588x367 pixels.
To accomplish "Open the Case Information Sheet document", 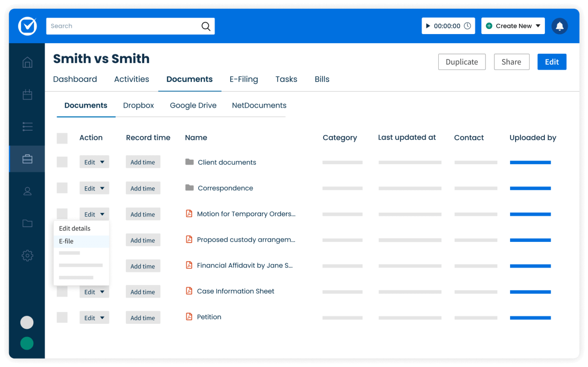I will coord(235,291).
